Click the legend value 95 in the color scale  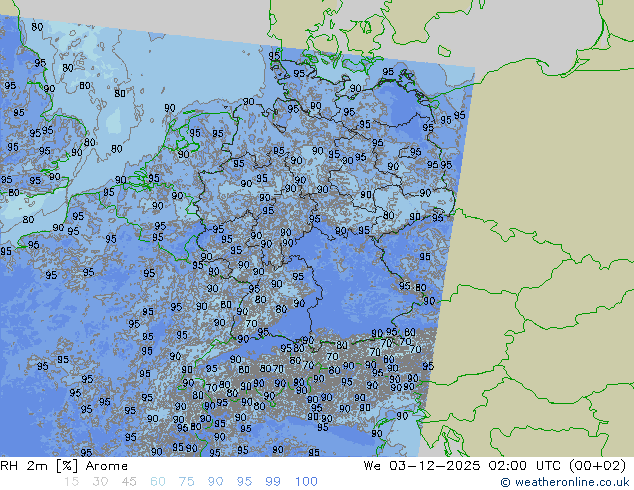(244, 482)
